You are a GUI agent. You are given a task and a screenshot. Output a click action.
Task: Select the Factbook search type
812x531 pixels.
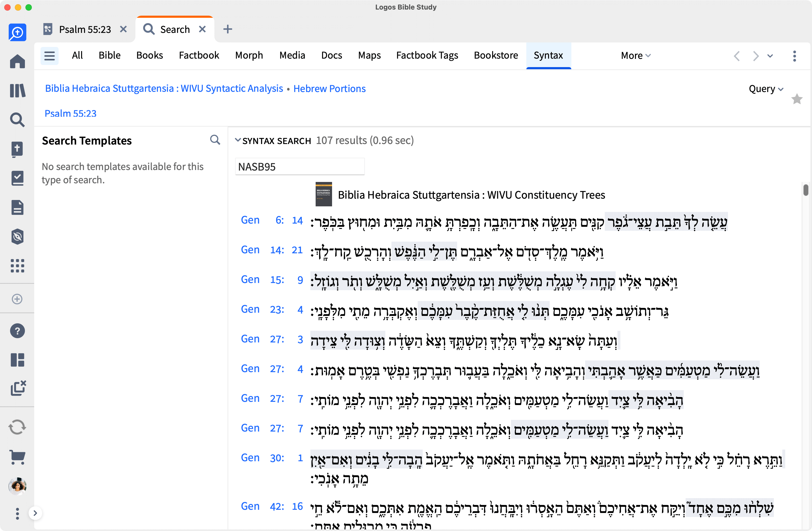coord(199,55)
